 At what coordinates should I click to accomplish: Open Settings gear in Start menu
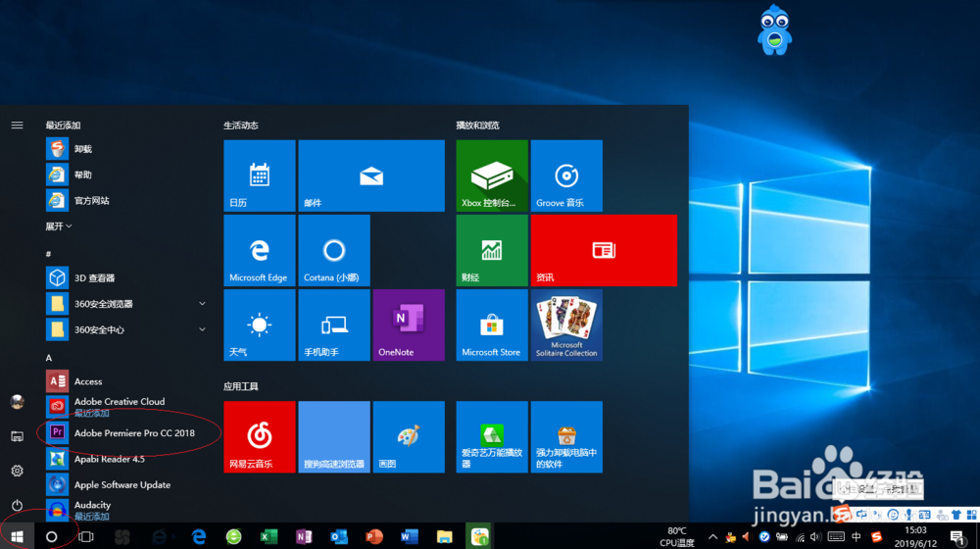[17, 471]
